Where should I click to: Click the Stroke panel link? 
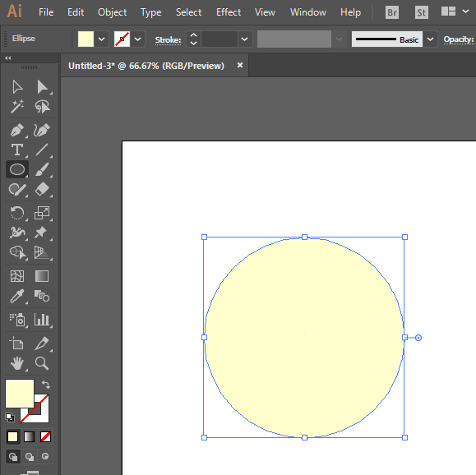click(168, 39)
